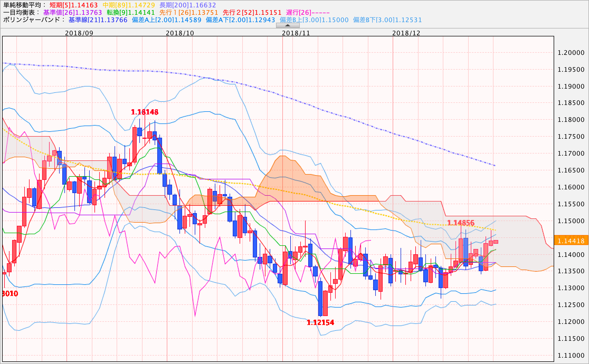589x364 pixels.
Task: Click the Bollinger lower deviation B [3.00] value
Action: [387, 20]
